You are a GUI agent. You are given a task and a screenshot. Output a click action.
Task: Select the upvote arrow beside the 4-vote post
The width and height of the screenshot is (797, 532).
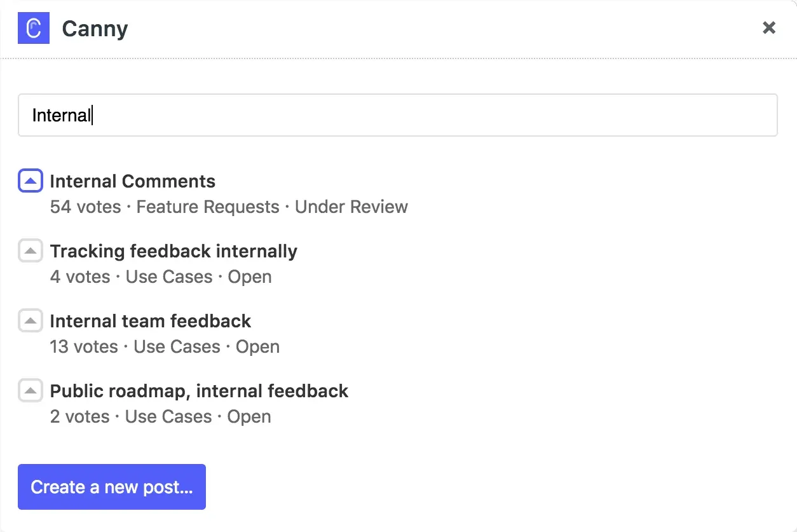[30, 250]
